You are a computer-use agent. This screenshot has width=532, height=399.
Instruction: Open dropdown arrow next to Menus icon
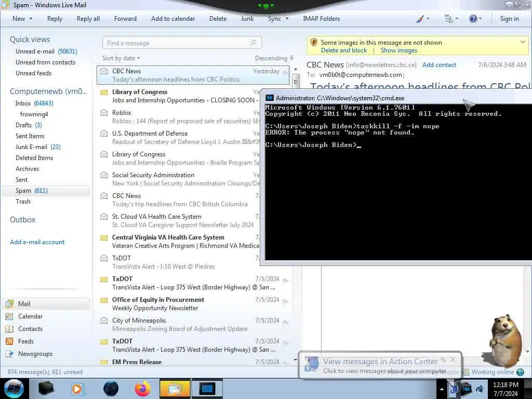(457, 19)
